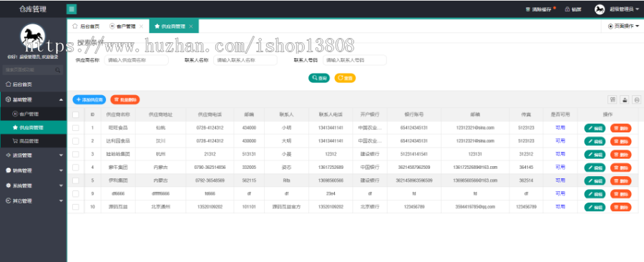Image resolution: width=644 pixels, height=262 pixels.
Task: Click the 清除缓存 clear cache icon
Action: pyautogui.click(x=528, y=9)
